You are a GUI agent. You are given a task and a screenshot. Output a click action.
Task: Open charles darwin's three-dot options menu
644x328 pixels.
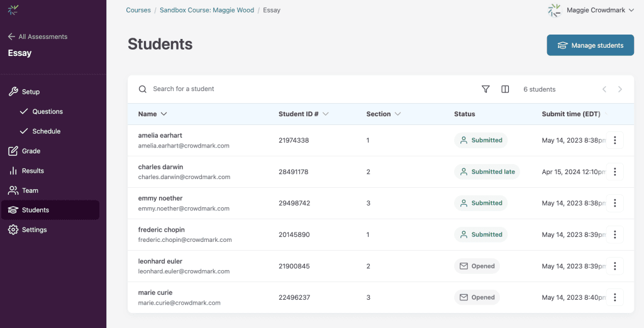tap(615, 172)
